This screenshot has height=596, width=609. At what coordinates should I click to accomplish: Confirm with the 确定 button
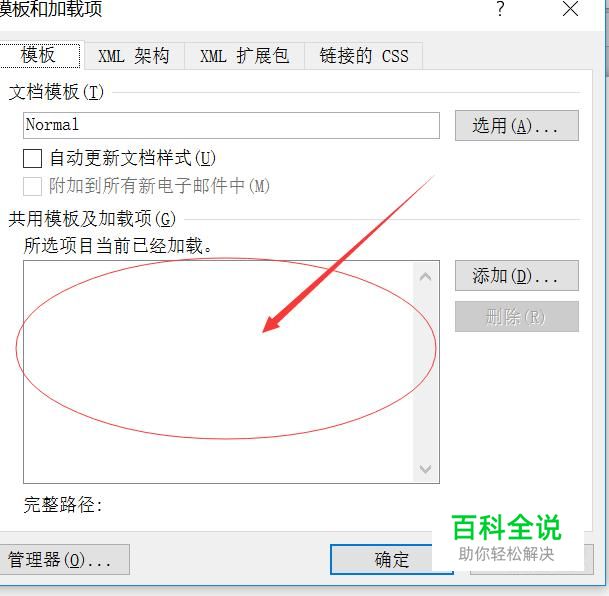point(392,559)
